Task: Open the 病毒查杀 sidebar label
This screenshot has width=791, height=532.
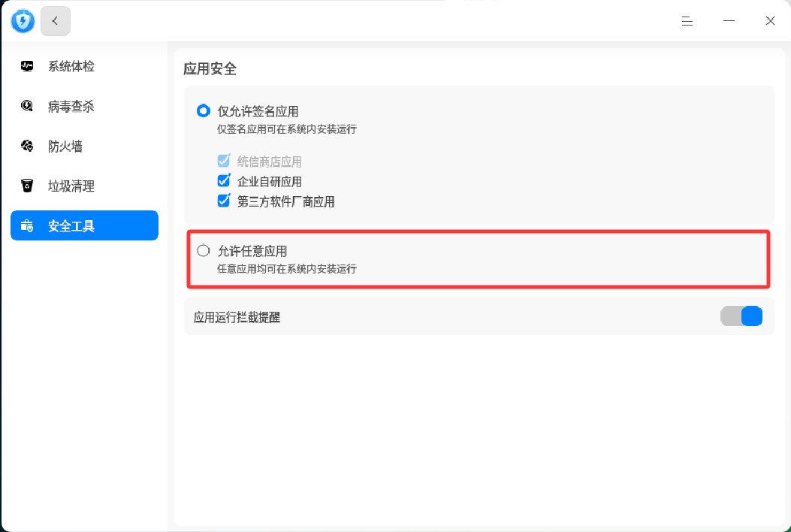Action: (71, 107)
